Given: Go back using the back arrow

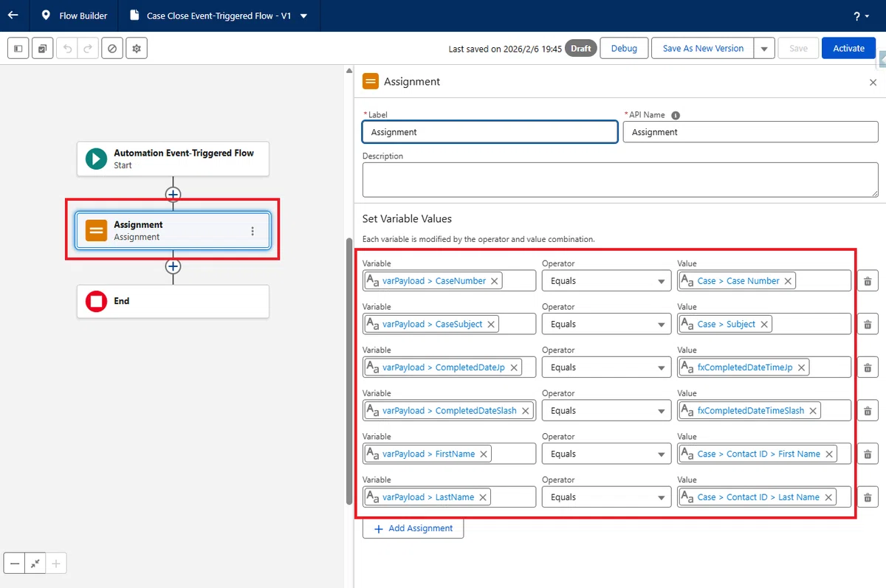Looking at the screenshot, I should click(x=13, y=15).
